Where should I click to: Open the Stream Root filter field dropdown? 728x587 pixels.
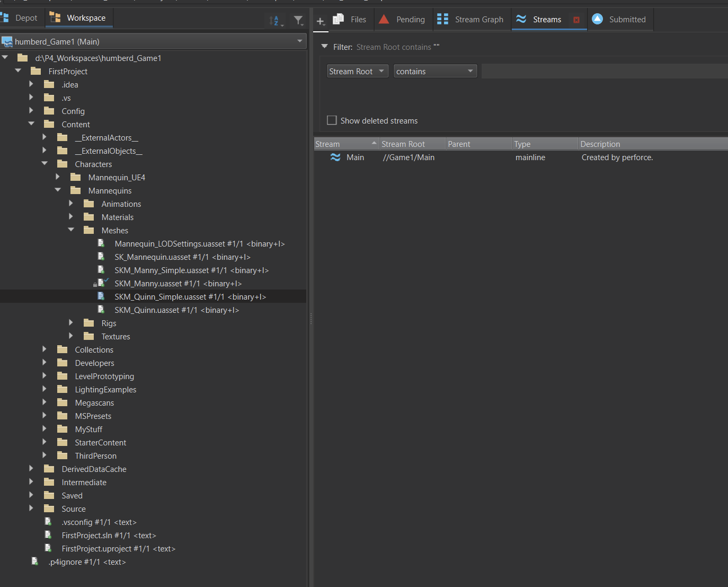pos(357,71)
